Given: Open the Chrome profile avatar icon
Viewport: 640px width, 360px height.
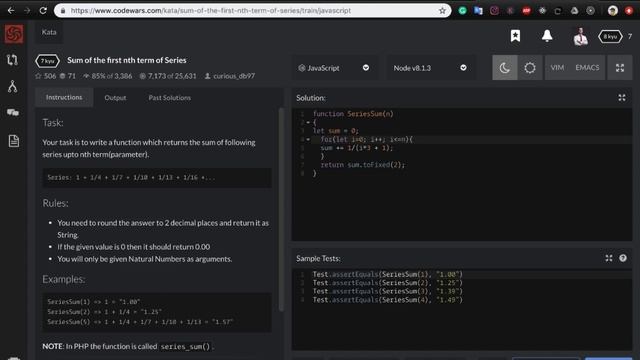Looking at the screenshot, I should tap(612, 11).
